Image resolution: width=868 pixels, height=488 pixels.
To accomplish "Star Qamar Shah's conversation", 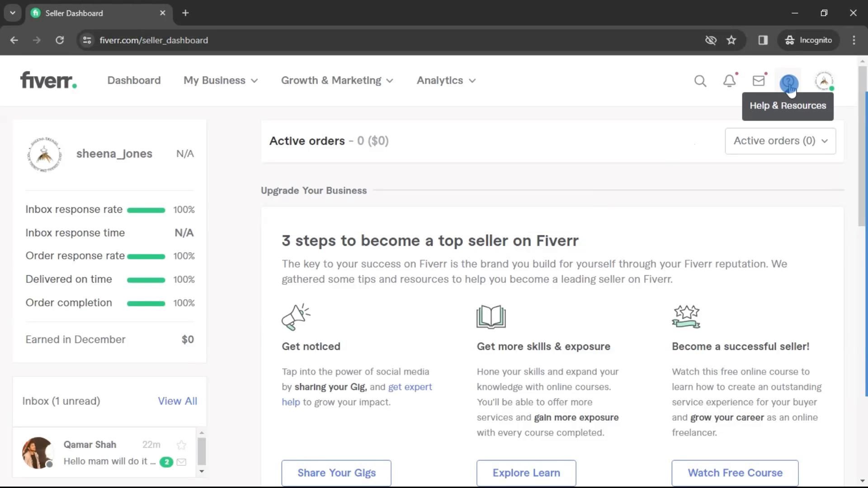I will 181,445.
